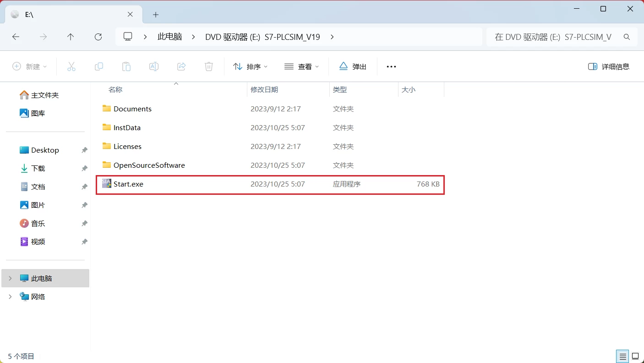Select 网络 in the sidebar

[38, 297]
